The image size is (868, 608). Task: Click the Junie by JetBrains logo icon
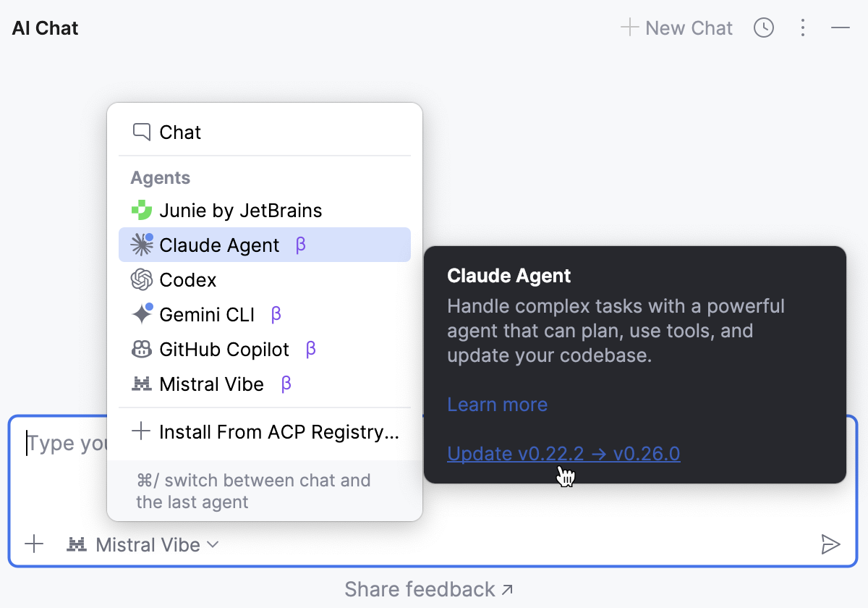pos(141,211)
